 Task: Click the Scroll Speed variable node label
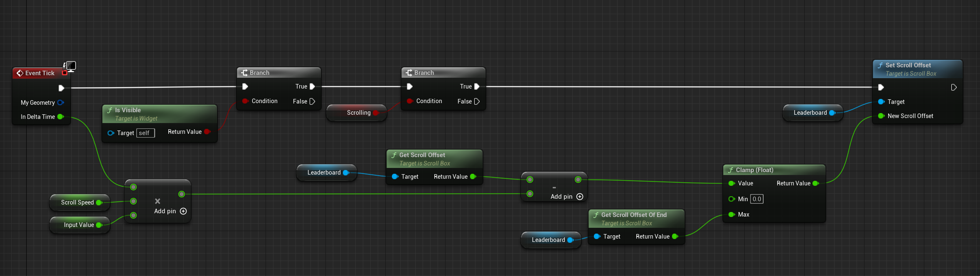77,202
